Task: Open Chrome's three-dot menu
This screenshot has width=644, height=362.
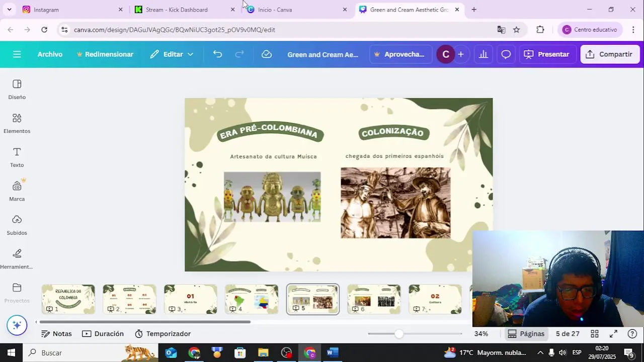Action: [633, 30]
